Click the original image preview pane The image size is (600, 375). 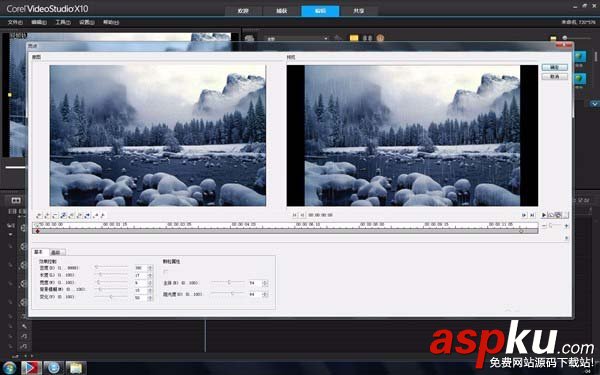coord(158,135)
